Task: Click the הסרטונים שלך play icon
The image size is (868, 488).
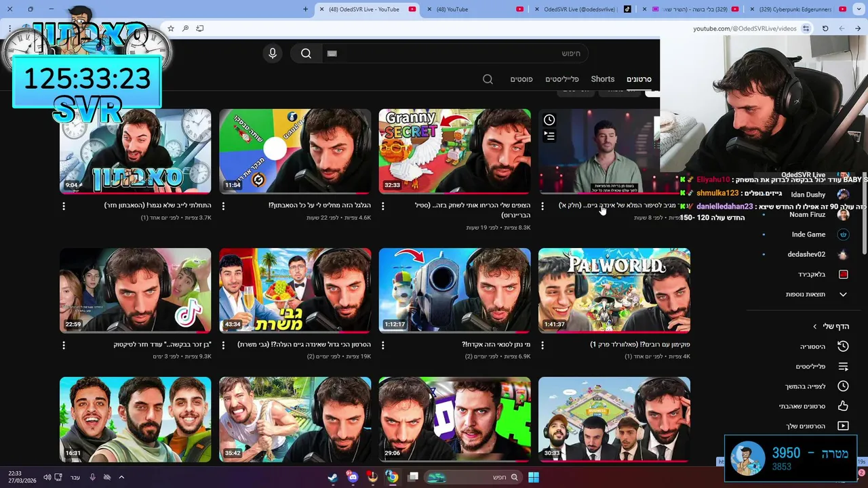Action: point(843,426)
